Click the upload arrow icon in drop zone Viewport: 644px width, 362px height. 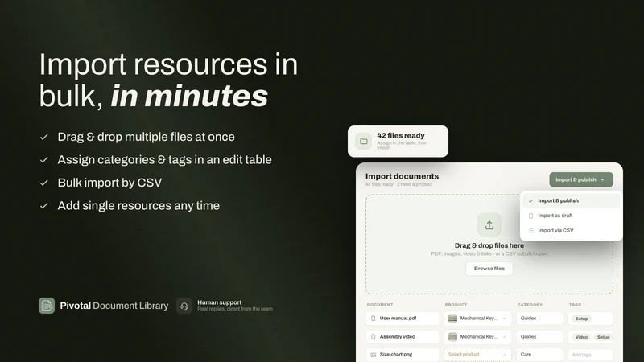coord(489,225)
